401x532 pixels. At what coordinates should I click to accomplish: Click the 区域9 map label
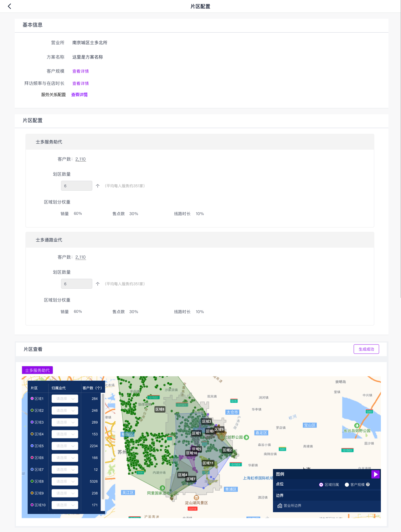pos(219,429)
